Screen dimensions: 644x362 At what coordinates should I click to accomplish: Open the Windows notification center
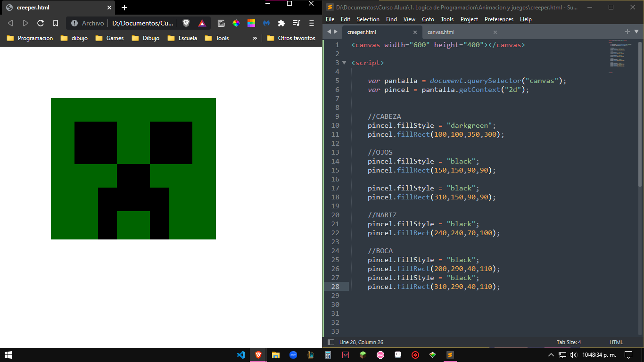tap(628, 355)
